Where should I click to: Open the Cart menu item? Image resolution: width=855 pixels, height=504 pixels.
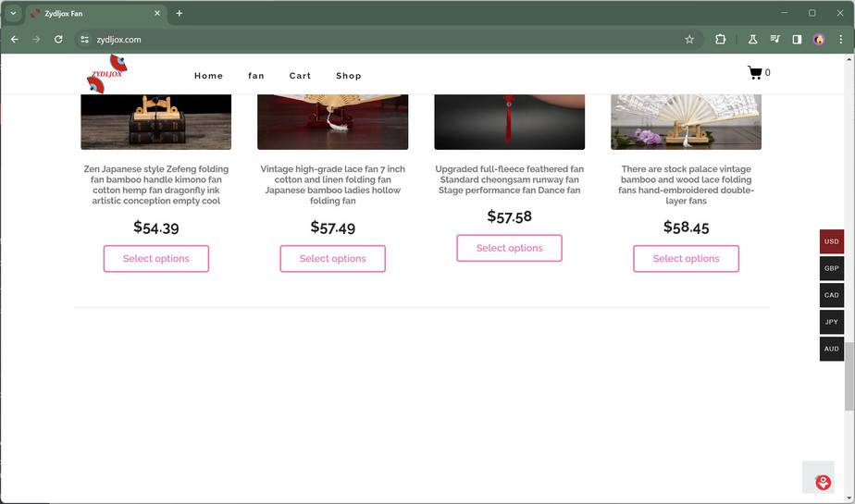300,76
